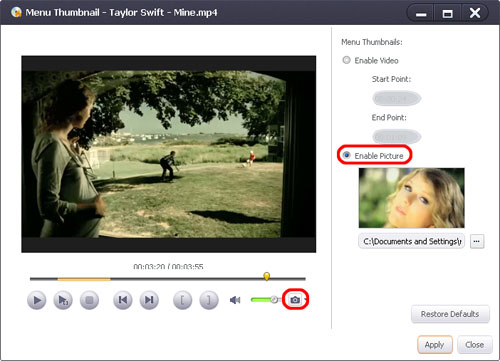Set end point with right bracket button
The height and width of the screenshot is (361, 500).
click(209, 300)
